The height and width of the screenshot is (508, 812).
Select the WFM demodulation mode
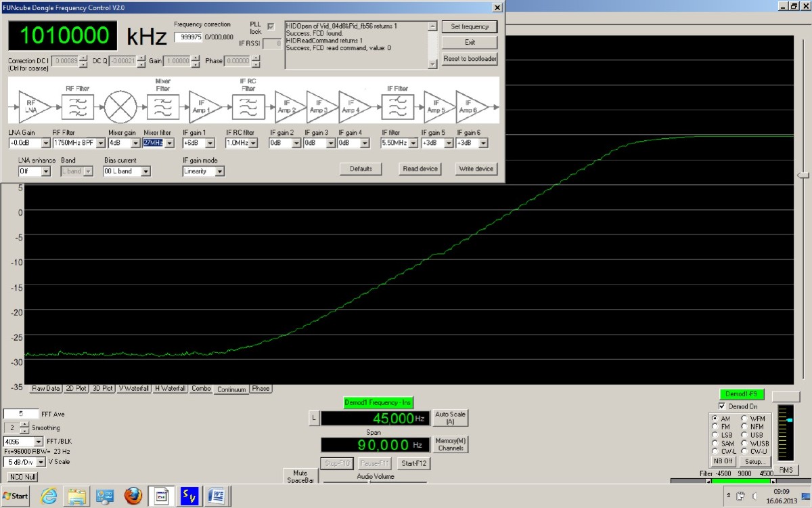click(746, 419)
